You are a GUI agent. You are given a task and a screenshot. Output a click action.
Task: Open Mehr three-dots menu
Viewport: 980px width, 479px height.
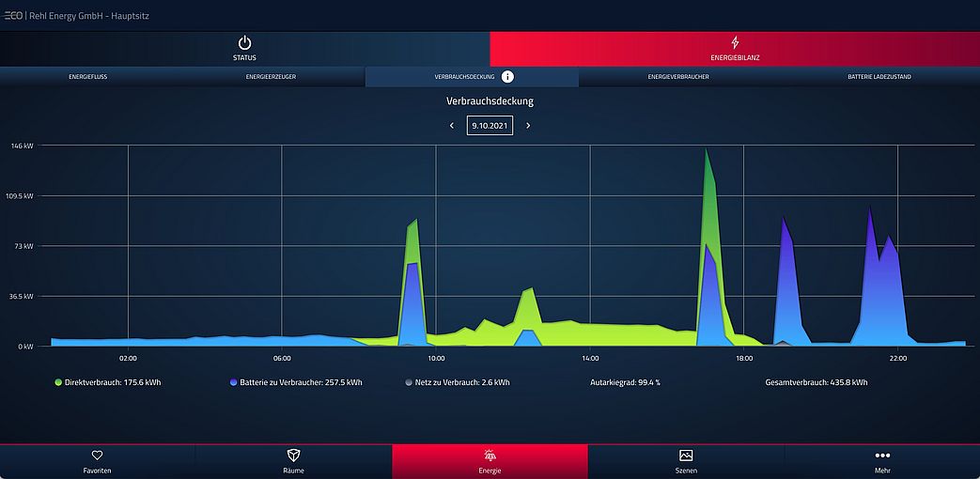pos(882,456)
